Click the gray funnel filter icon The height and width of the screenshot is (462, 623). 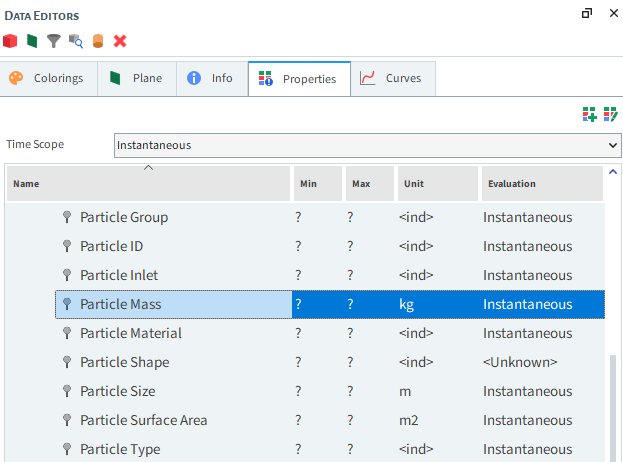tap(53, 41)
